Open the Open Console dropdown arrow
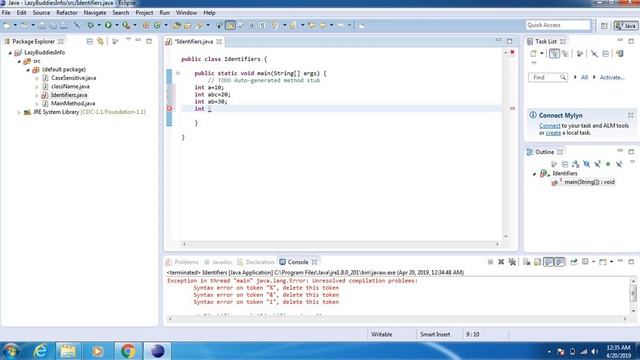The image size is (640, 360). pyautogui.click(x=611, y=262)
